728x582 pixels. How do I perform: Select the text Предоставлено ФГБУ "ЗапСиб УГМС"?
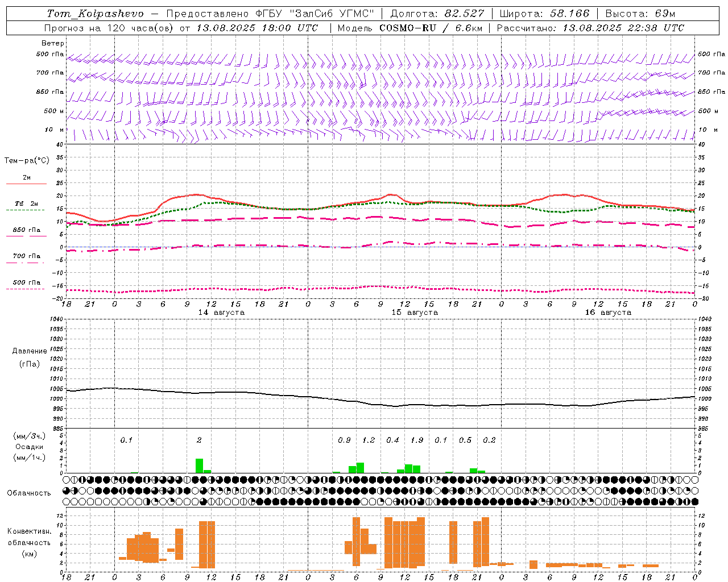pos(270,13)
